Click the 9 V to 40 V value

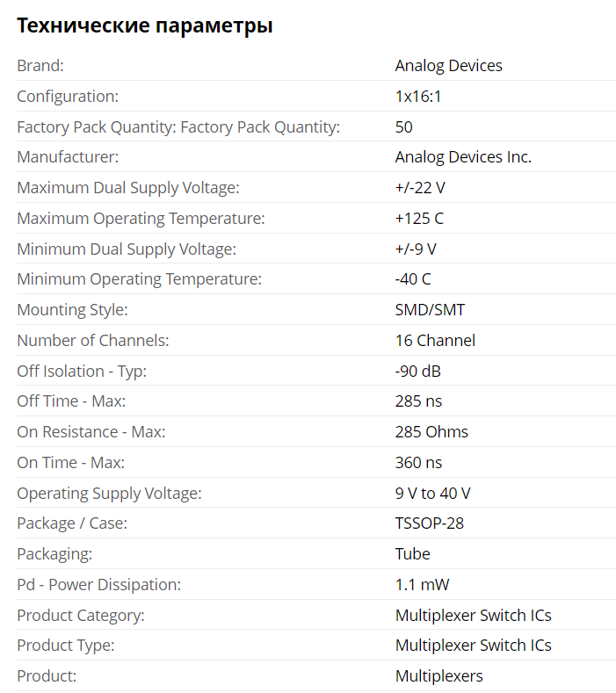point(432,494)
